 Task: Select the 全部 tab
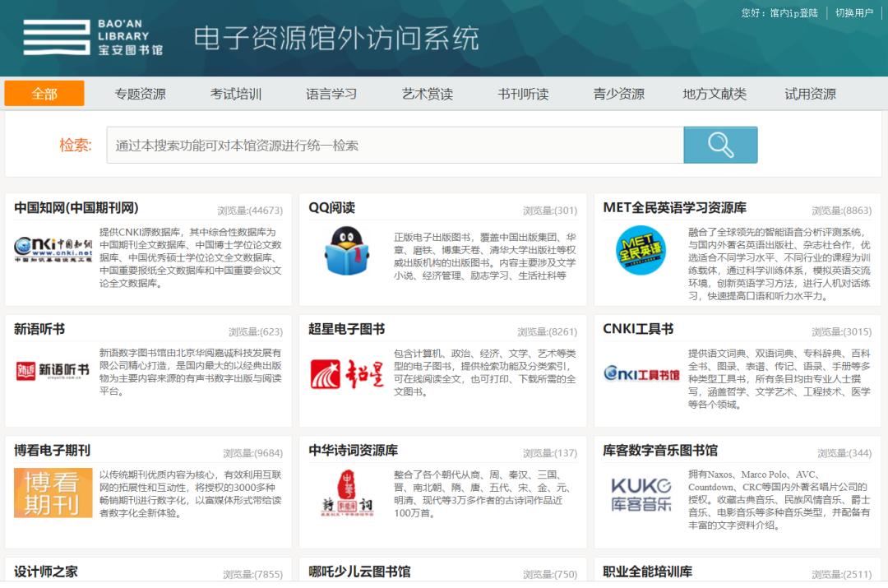44,94
